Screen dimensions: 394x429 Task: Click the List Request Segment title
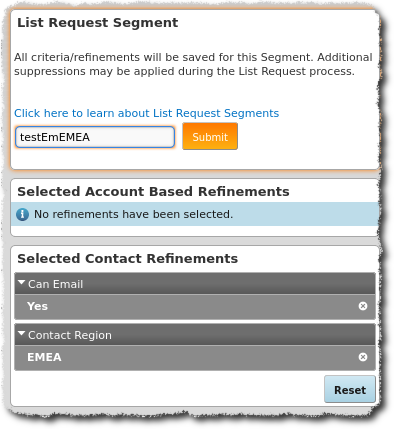coord(98,23)
